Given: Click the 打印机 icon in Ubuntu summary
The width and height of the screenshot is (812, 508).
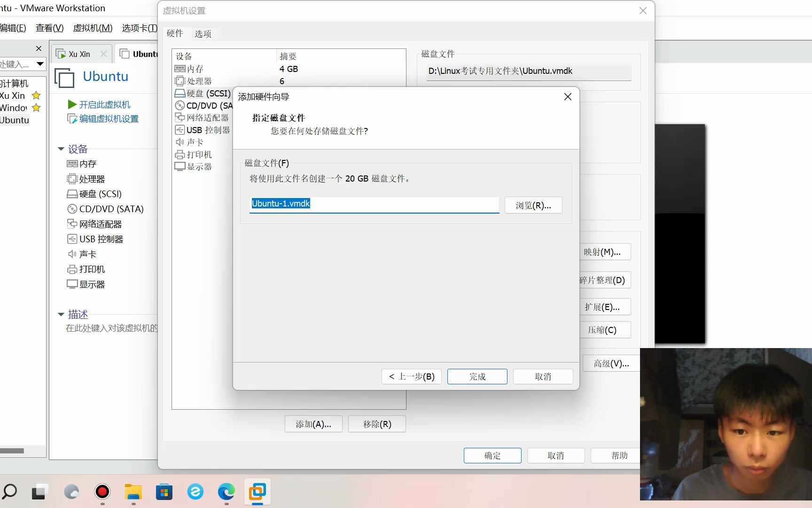Looking at the screenshot, I should (72, 269).
